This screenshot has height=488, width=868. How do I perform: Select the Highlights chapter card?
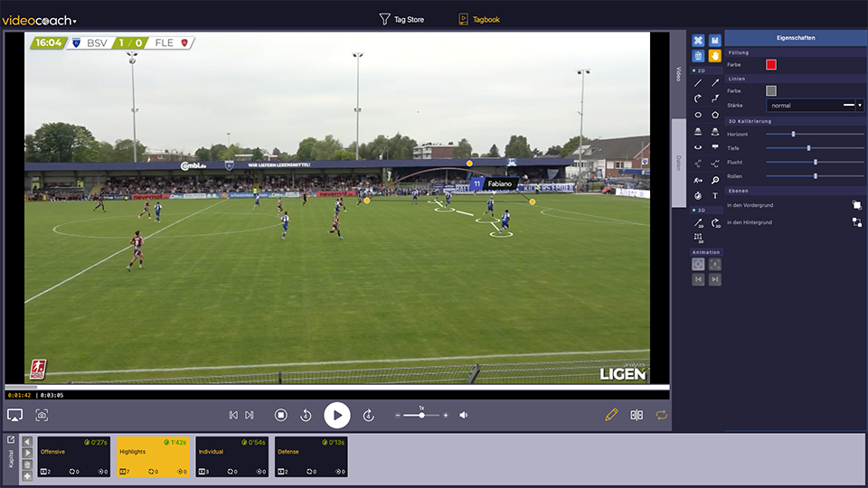tap(153, 456)
